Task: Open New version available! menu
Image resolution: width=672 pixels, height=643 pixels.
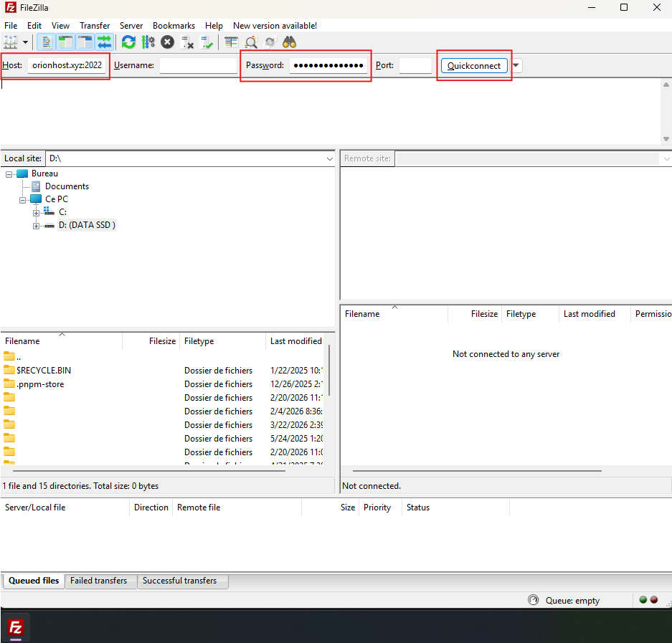Action: coord(275,26)
